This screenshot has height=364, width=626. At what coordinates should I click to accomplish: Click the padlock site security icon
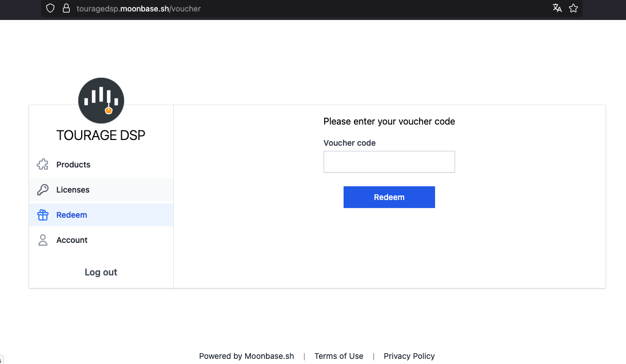pos(66,9)
